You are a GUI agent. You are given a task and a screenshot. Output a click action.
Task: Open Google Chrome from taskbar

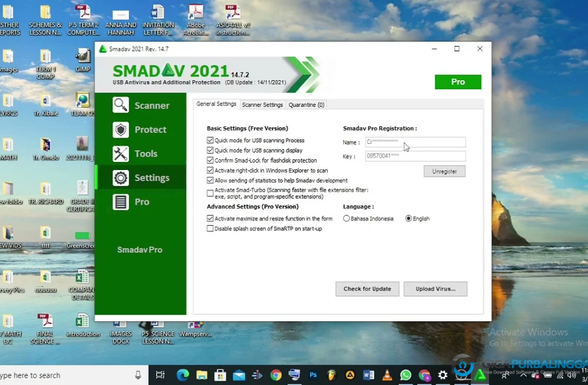pos(276,375)
